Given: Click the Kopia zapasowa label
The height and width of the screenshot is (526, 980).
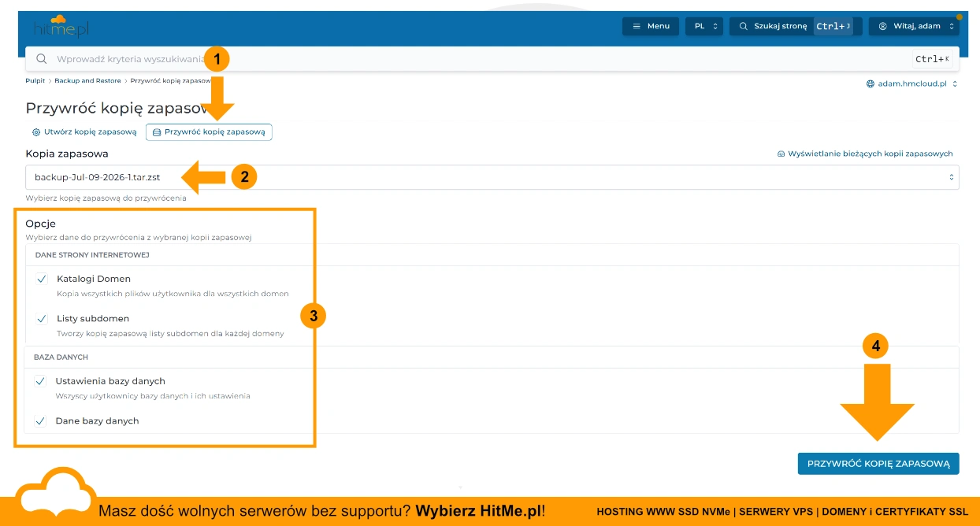Looking at the screenshot, I should coord(67,154).
